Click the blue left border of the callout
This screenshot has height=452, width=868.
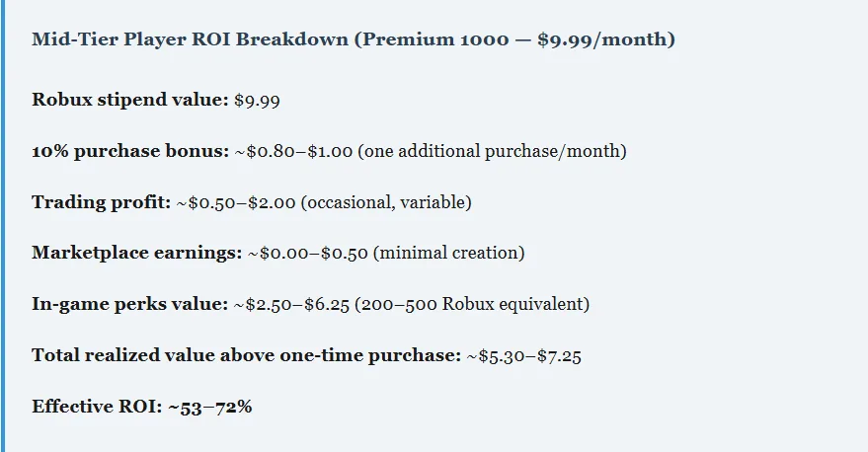(x=2, y=226)
